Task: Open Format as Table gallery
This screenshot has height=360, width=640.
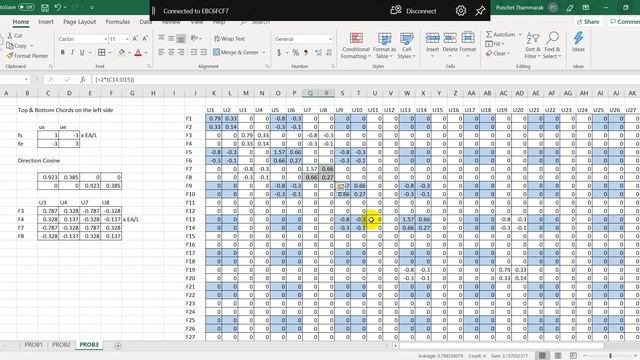Action: pos(384,46)
